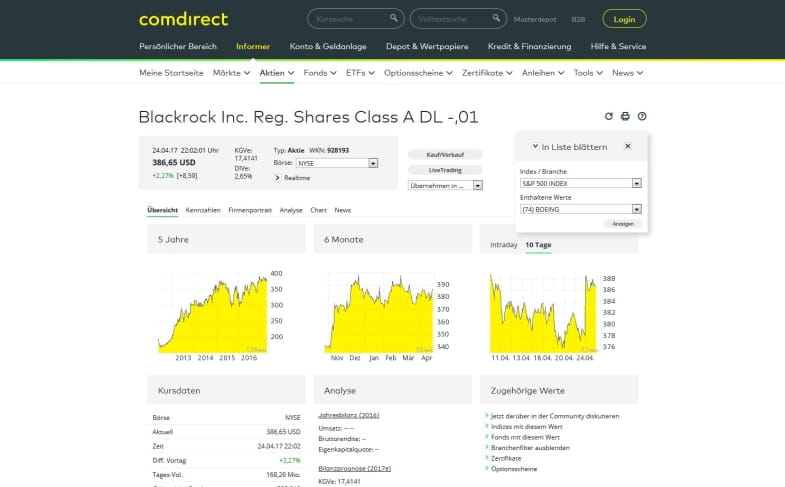This screenshot has height=487, width=785.
Task: Open the B2B link
Action: tap(578, 20)
